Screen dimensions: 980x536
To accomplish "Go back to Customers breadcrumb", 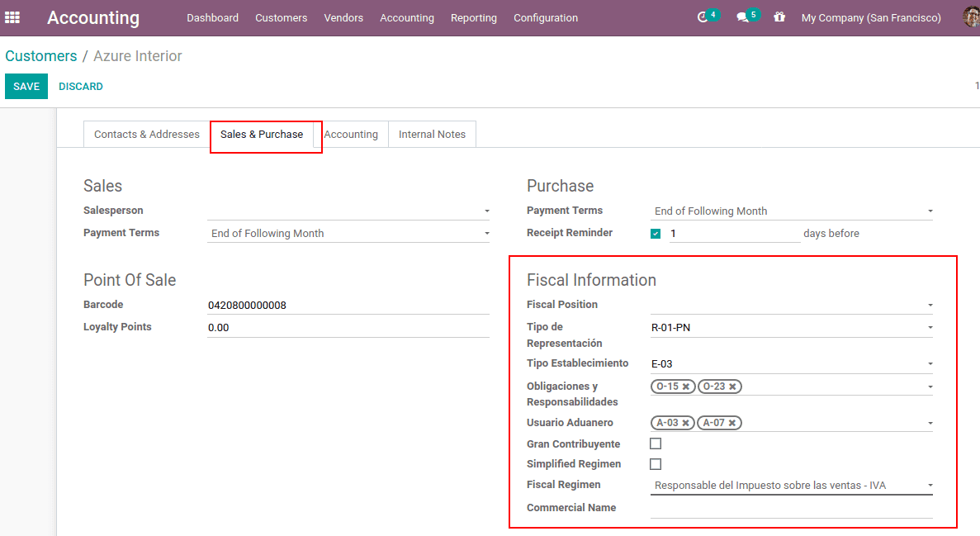I will click(x=41, y=55).
